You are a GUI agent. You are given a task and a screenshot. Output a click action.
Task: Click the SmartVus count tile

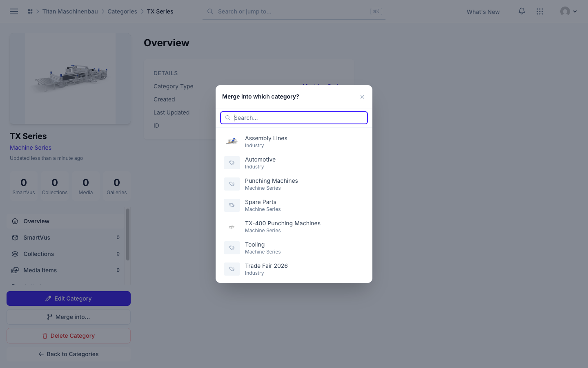pyautogui.click(x=24, y=186)
